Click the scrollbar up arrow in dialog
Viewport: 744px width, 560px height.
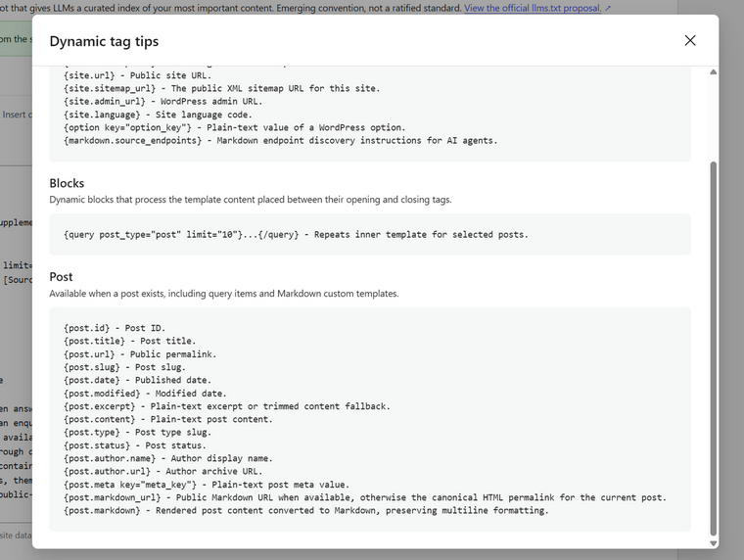point(713,72)
